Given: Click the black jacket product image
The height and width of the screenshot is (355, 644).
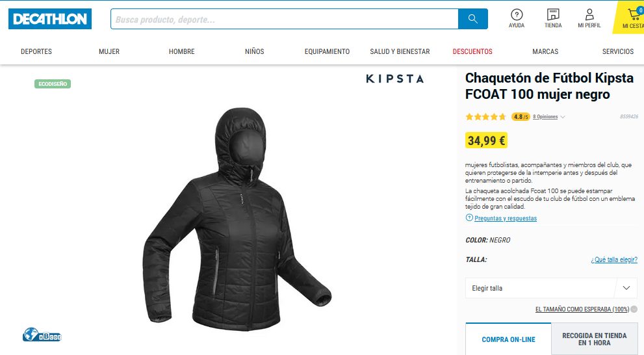Looking at the screenshot, I should 237,219.
